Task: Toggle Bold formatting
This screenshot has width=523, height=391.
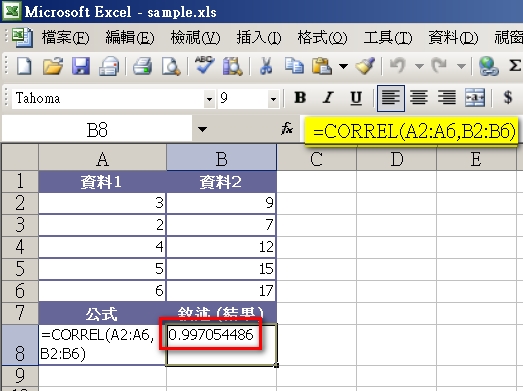Action: coord(300,98)
